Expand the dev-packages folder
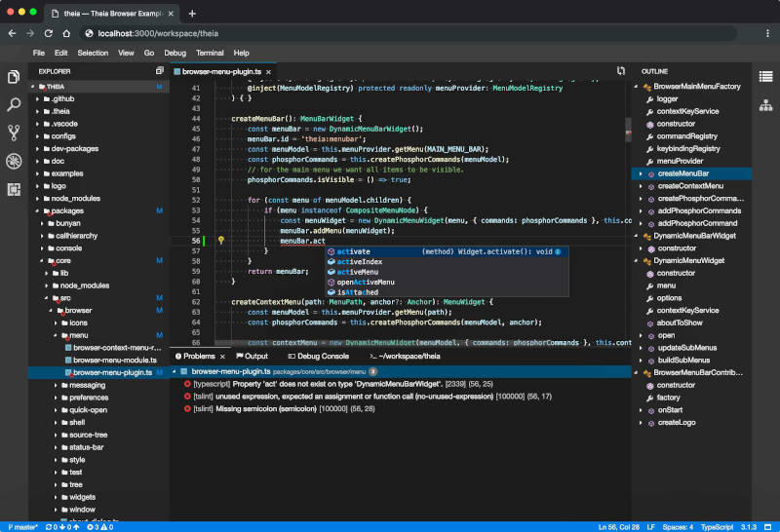The height and width of the screenshot is (532, 780). pos(37,149)
